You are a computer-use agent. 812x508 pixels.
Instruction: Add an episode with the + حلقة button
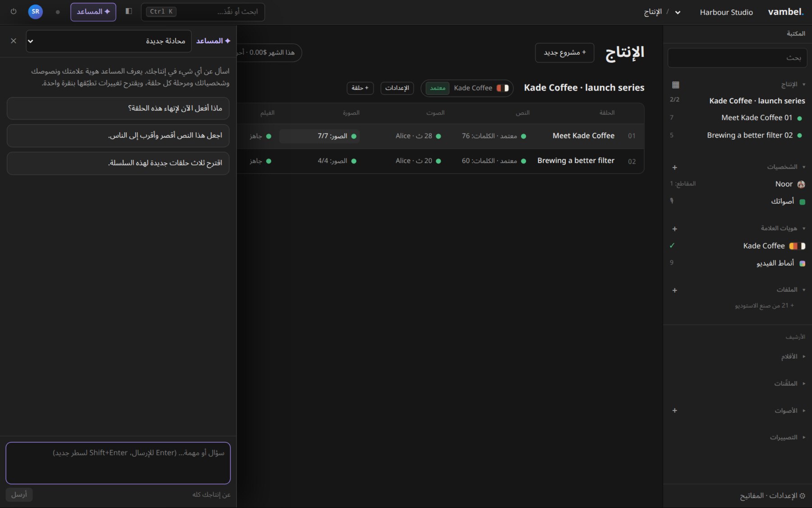[x=360, y=88]
